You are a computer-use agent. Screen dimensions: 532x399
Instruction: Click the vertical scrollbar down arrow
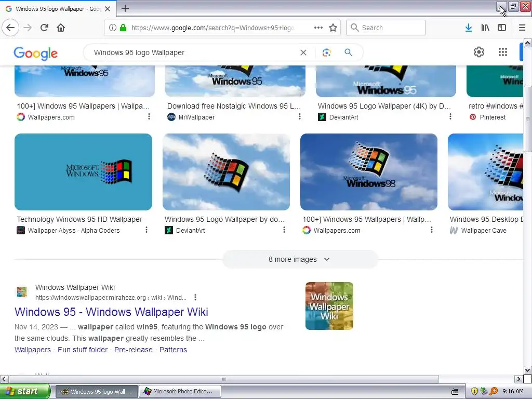pos(528,370)
